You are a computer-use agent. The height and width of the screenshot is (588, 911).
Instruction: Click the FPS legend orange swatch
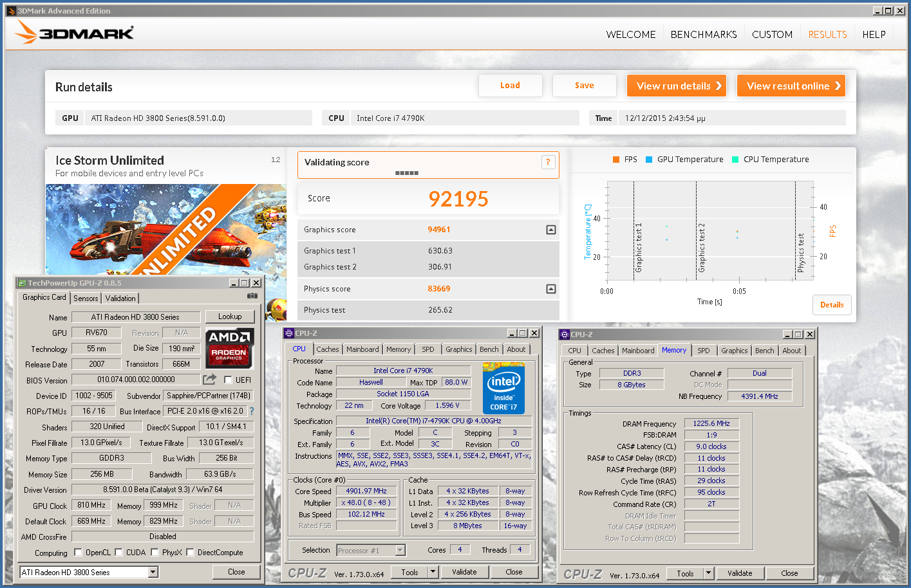(x=616, y=160)
